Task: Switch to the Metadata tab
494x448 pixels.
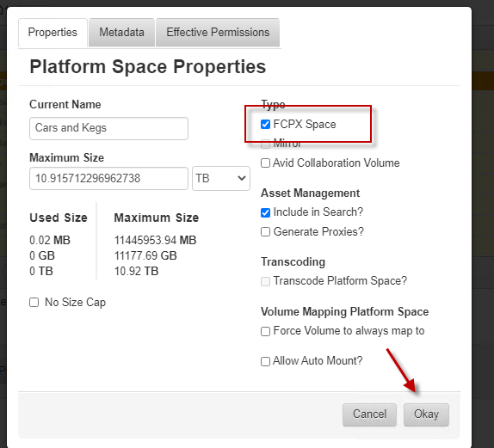Action: [x=121, y=33]
